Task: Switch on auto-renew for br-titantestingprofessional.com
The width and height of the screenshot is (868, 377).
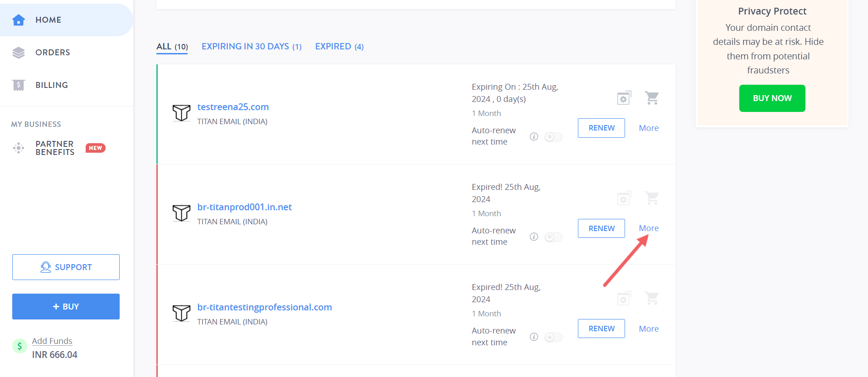Action: click(x=553, y=337)
